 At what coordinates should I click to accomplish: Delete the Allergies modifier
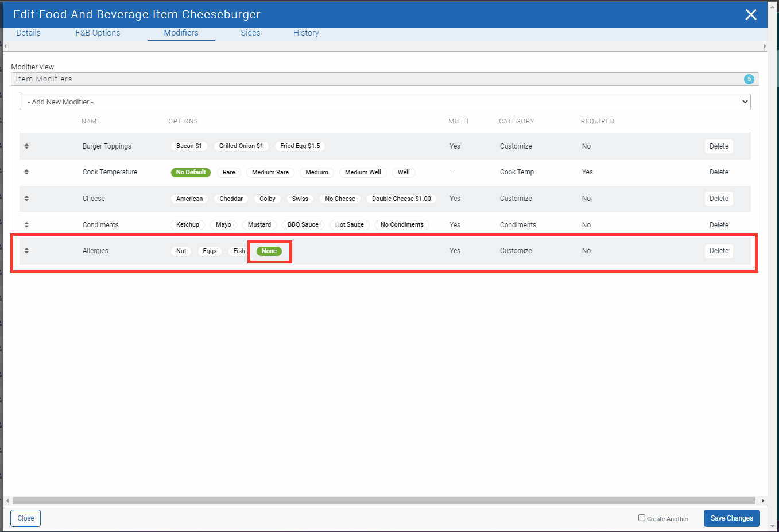(718, 251)
